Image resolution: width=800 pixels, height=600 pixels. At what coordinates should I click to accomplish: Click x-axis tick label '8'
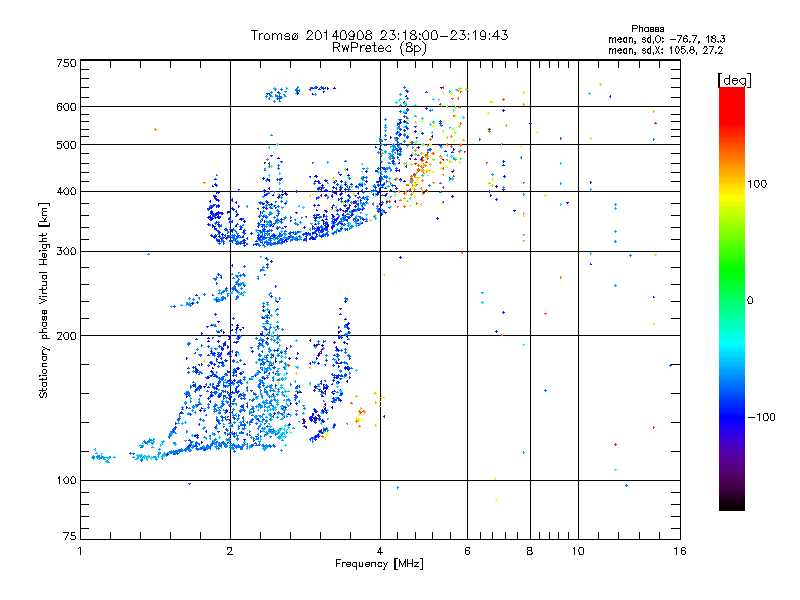530,551
